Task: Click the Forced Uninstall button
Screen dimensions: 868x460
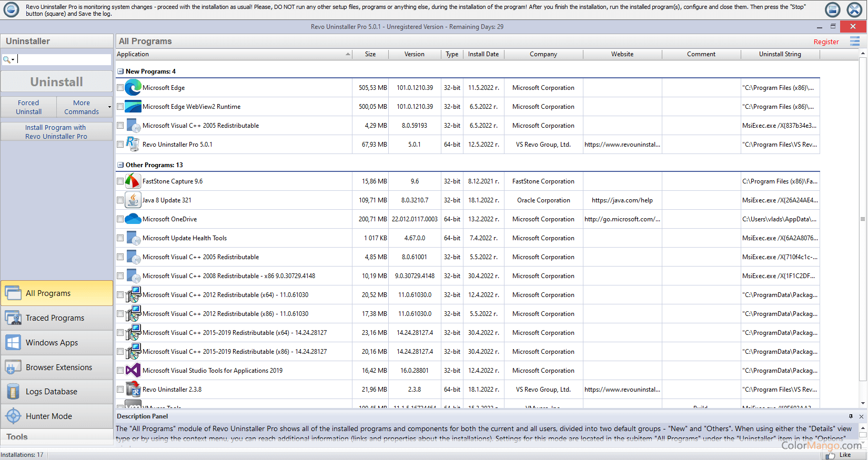Action: 29,107
